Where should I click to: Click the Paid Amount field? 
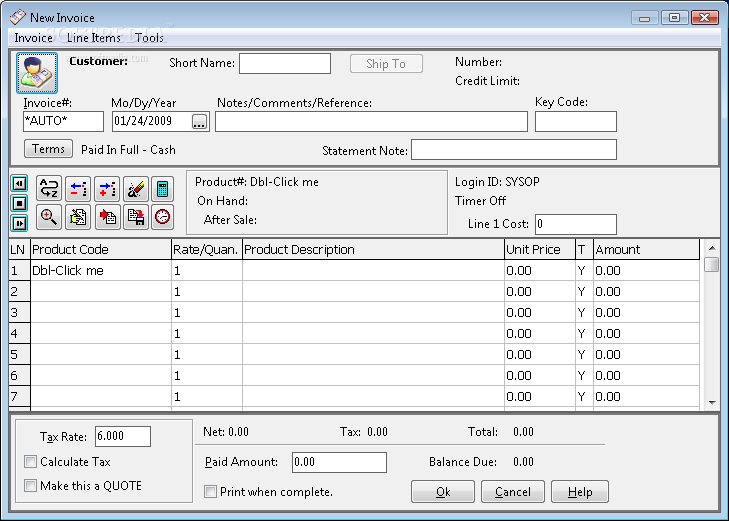coord(339,462)
